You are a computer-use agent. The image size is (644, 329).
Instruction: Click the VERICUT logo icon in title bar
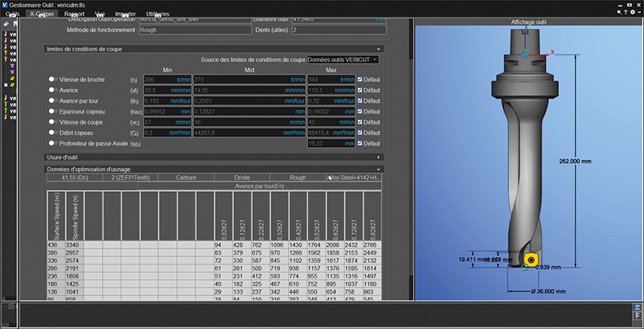(x=6, y=5)
